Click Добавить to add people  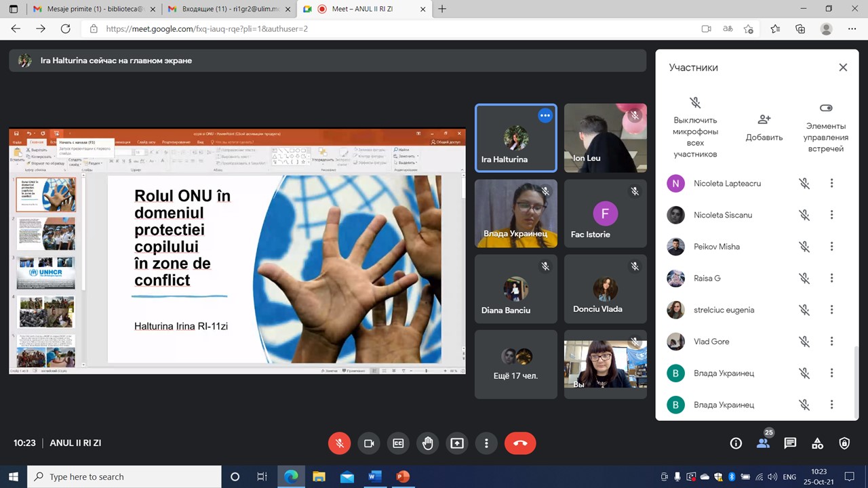[764, 127]
